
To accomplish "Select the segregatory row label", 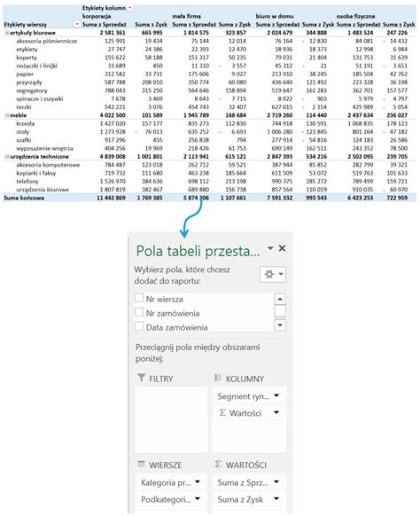I will pos(32,90).
